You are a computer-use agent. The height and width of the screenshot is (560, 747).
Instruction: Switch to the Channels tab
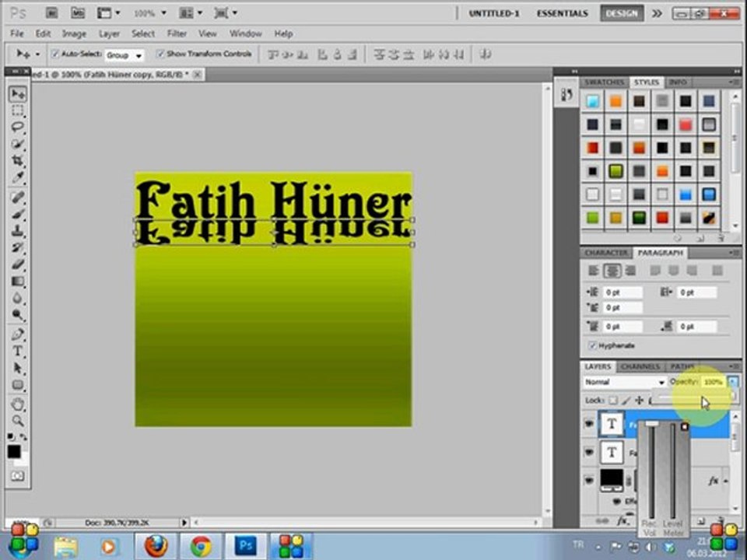coord(640,366)
